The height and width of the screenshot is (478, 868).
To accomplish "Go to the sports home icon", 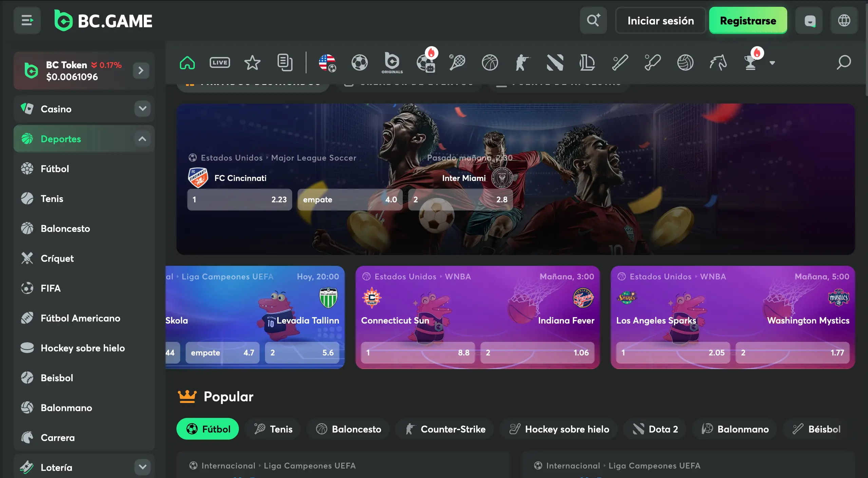I will tap(187, 62).
